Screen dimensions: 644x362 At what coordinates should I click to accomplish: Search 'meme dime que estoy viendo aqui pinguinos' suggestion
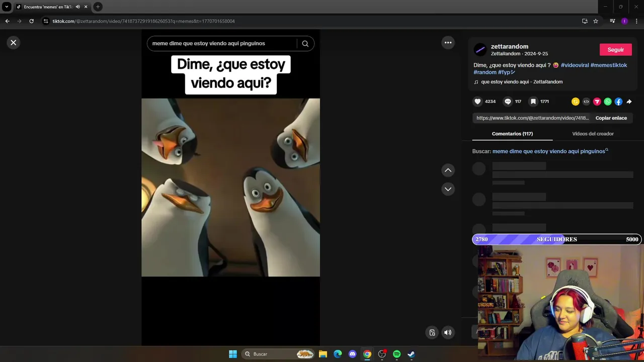pyautogui.click(x=550, y=151)
